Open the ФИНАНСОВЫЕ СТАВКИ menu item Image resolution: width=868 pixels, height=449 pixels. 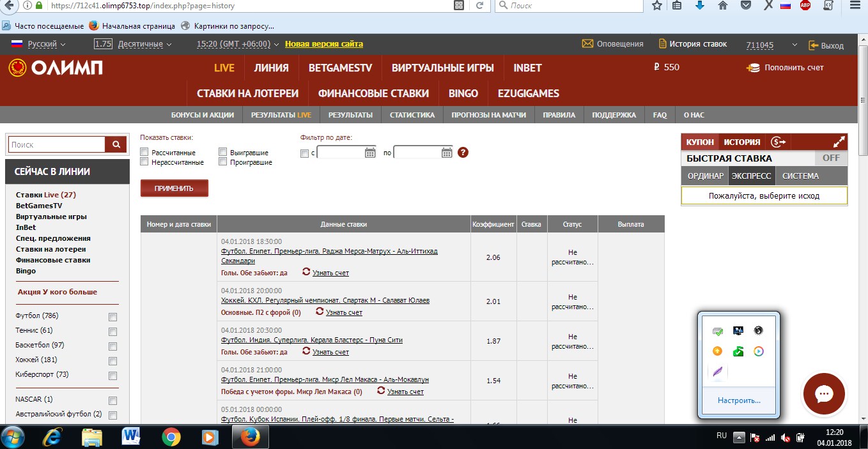tap(373, 93)
